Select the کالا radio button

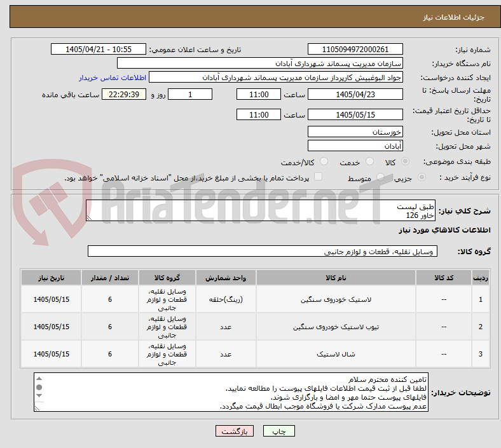[x=405, y=161]
